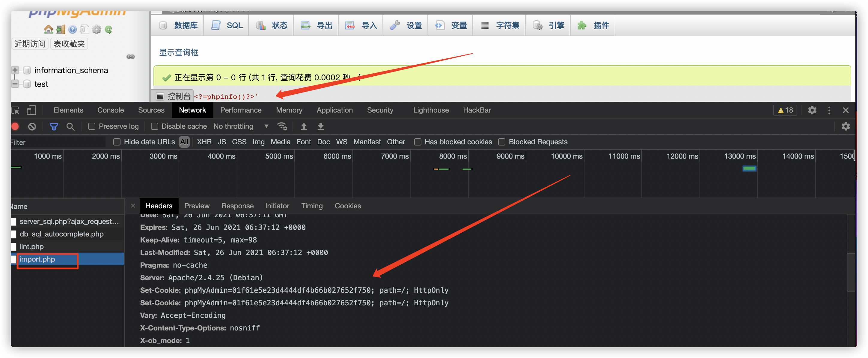
Task: Open Lighthouse tab
Action: [431, 110]
